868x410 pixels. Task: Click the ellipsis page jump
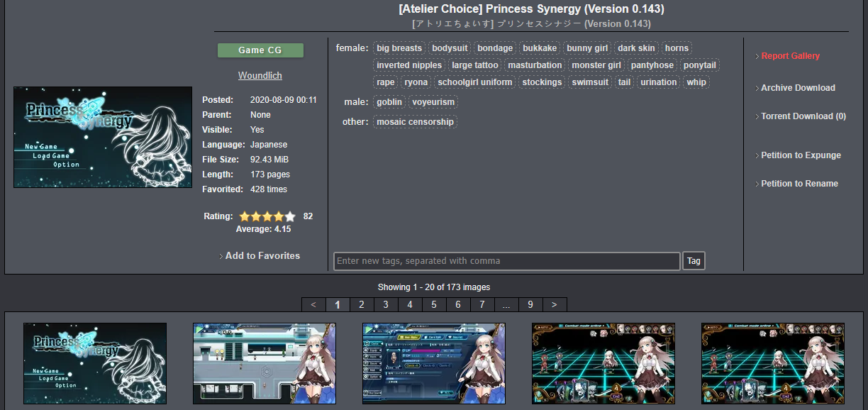point(506,304)
